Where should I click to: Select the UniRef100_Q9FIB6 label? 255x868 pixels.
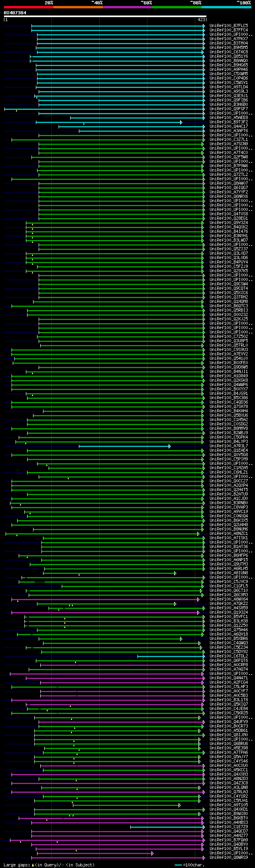(229, 100)
